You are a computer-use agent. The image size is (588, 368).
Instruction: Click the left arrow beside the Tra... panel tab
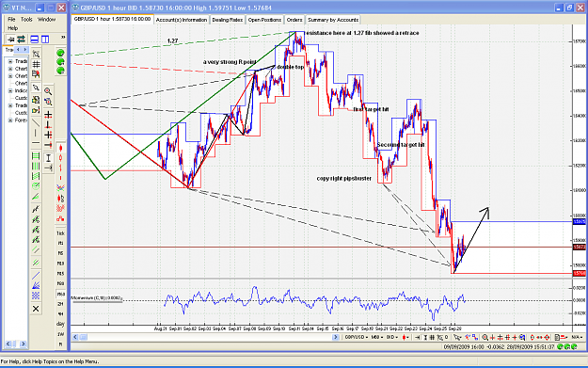point(18,50)
